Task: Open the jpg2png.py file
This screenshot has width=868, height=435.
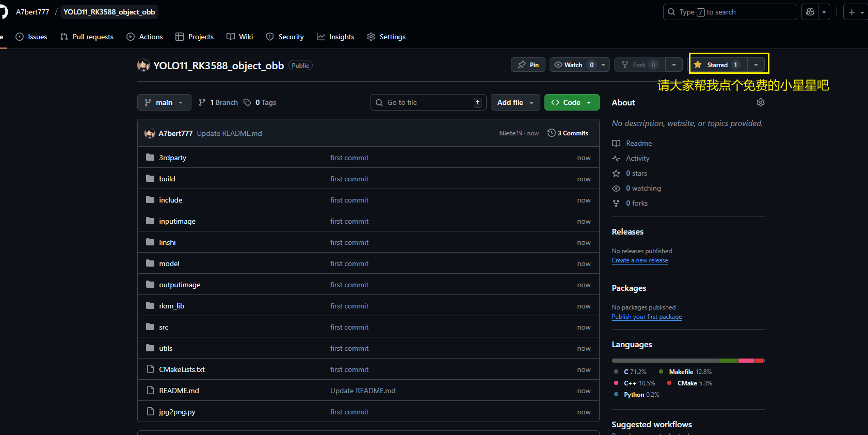Action: click(x=178, y=412)
